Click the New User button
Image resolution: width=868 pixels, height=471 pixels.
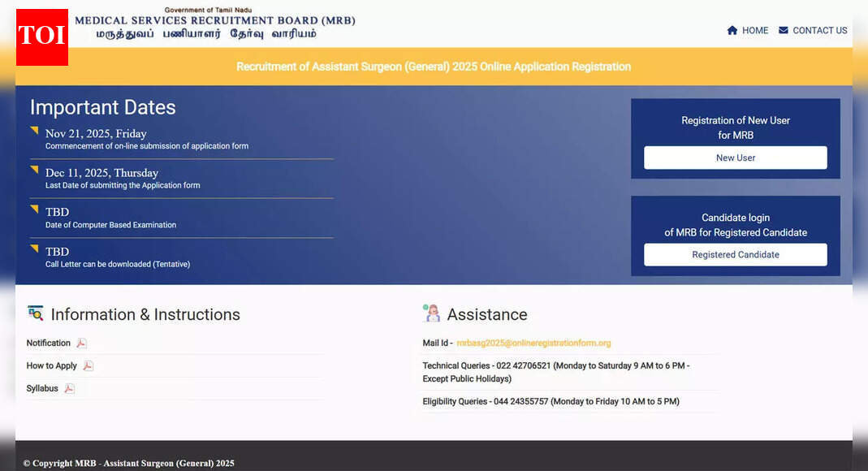(x=735, y=158)
